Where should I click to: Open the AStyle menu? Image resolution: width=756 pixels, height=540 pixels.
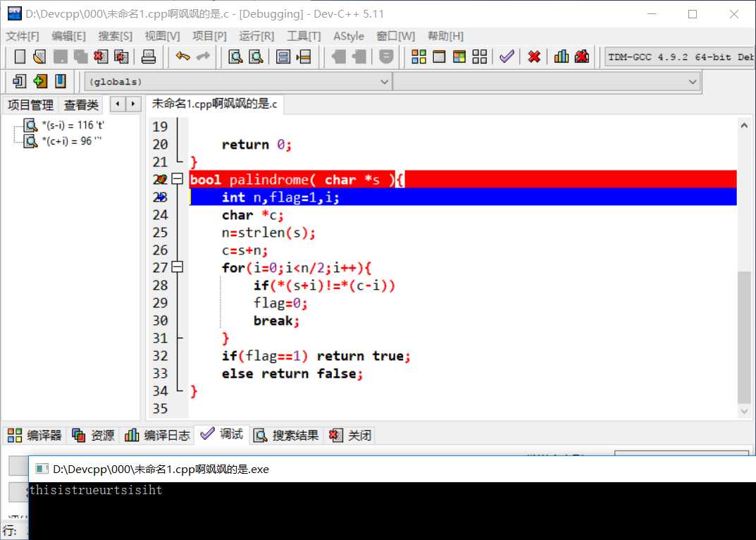click(349, 36)
